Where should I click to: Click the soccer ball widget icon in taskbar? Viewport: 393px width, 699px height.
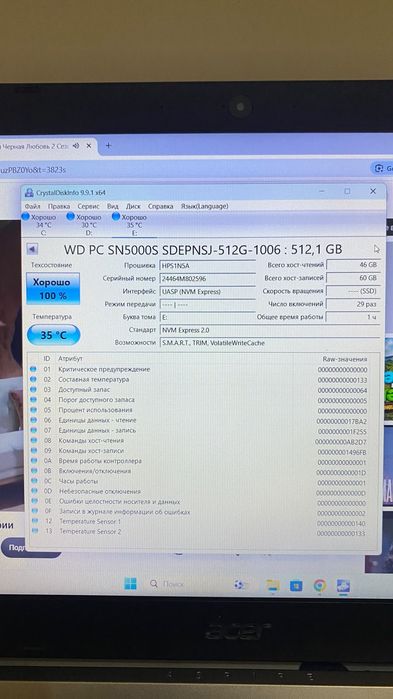tap(238, 585)
